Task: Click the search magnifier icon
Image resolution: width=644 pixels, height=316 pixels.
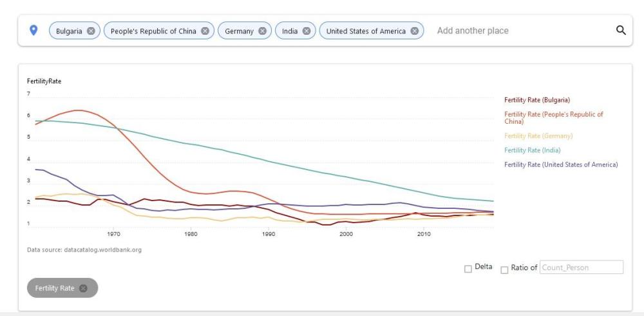Action: click(x=621, y=30)
